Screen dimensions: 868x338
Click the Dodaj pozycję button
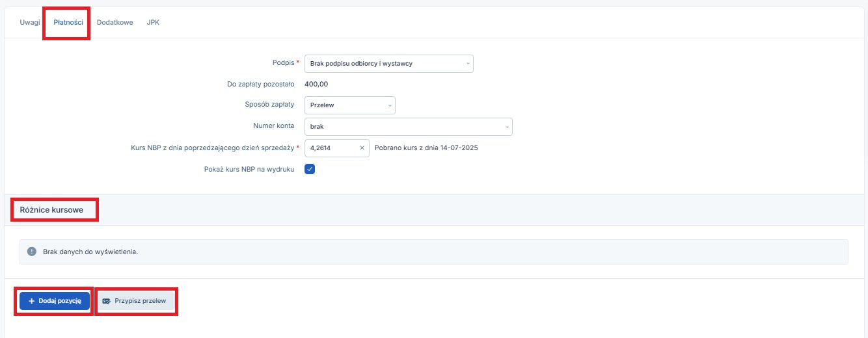pos(55,302)
